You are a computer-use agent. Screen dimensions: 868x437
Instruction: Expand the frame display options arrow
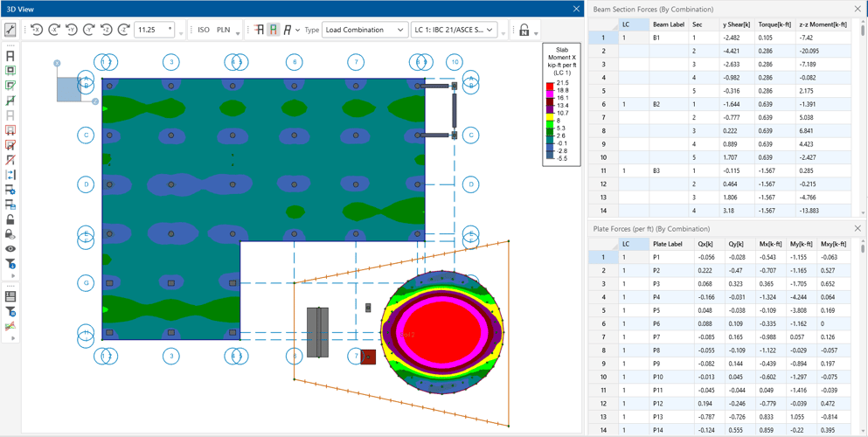pyautogui.click(x=297, y=31)
